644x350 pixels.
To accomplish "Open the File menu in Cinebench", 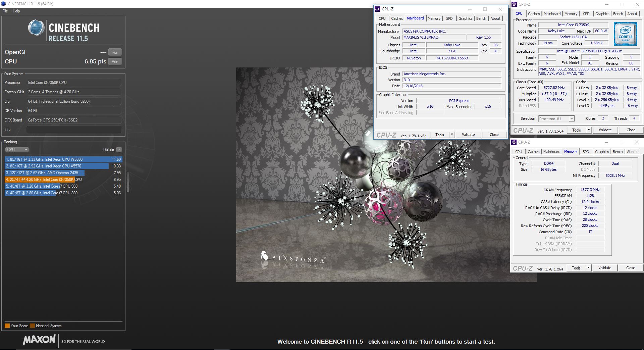I will (x=5, y=11).
